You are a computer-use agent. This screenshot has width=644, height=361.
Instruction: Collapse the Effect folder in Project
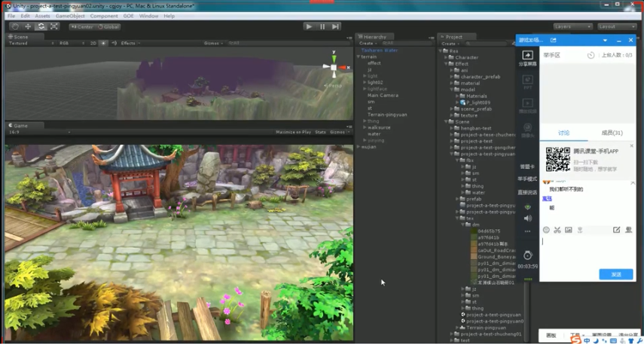(x=447, y=64)
